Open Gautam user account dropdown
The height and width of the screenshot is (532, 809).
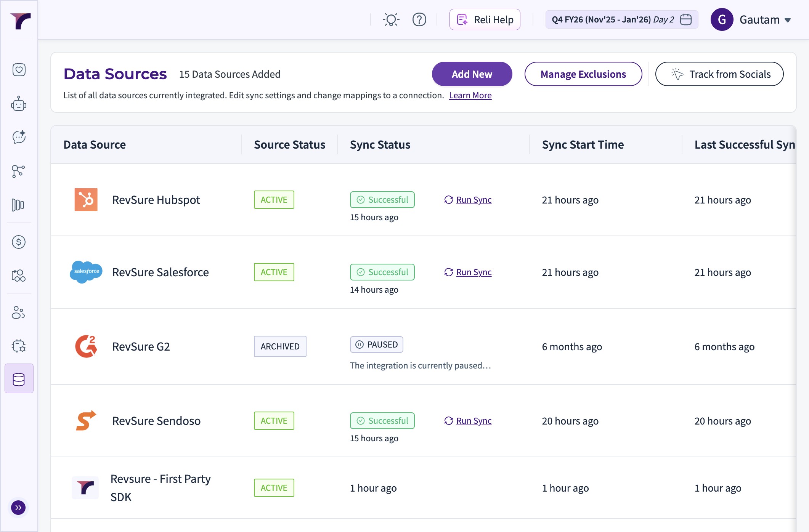click(x=751, y=19)
